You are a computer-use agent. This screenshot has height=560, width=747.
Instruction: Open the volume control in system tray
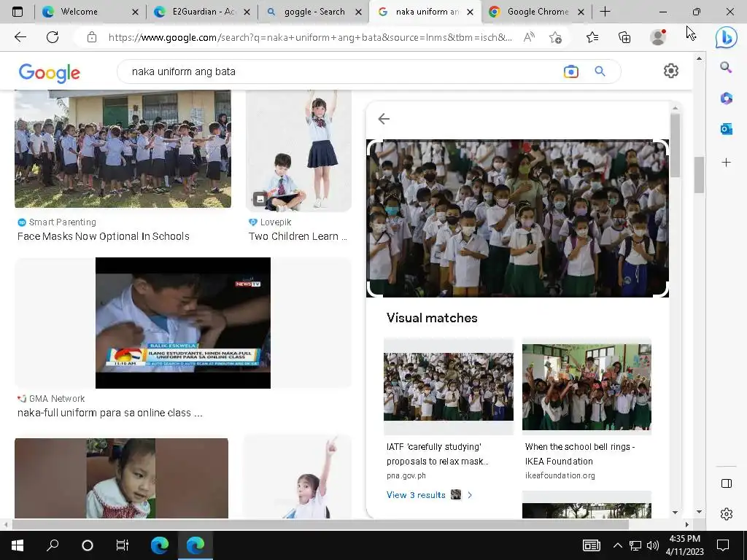(653, 545)
